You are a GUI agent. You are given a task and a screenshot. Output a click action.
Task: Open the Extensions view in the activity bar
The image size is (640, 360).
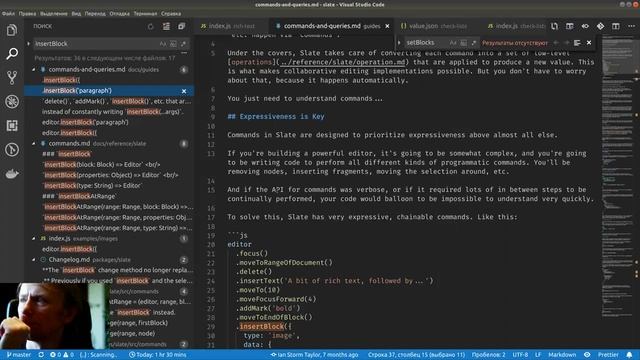point(12,126)
